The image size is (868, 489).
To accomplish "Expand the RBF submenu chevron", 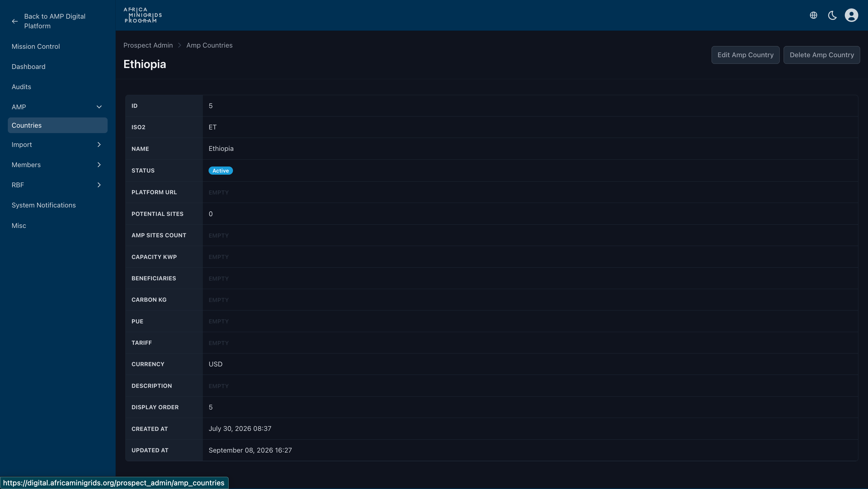I will pyautogui.click(x=99, y=185).
